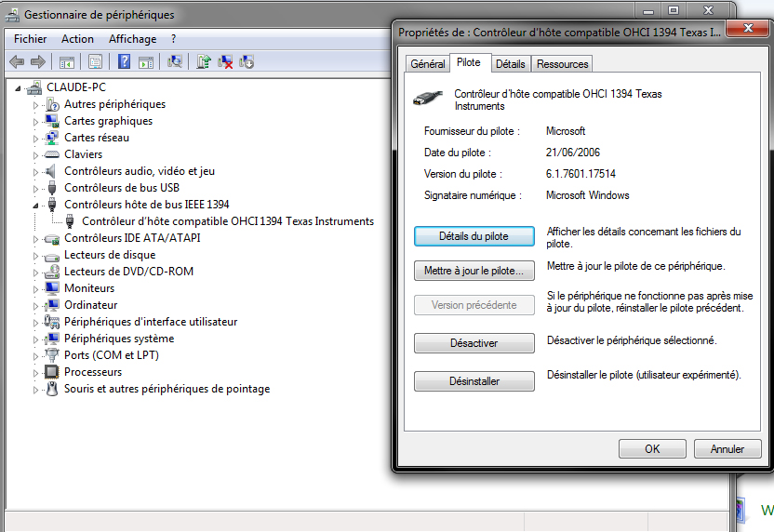The image size is (774, 532).
Task: Expand Périphériques système node
Action: tap(35, 339)
